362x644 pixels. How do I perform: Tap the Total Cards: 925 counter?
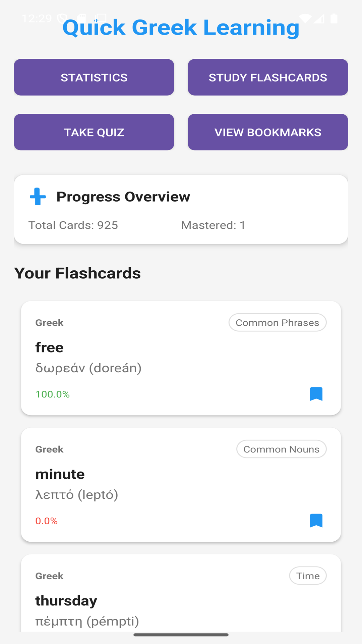[73, 225]
